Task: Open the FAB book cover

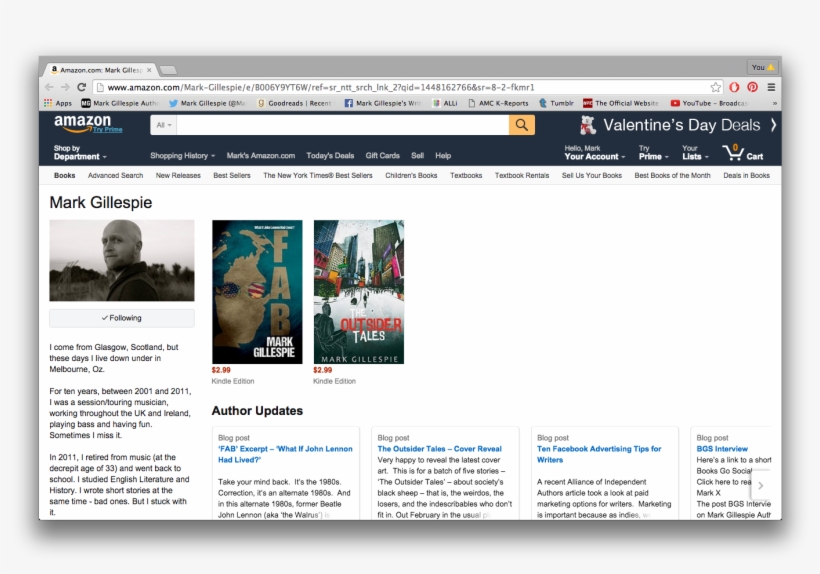Action: [257, 292]
